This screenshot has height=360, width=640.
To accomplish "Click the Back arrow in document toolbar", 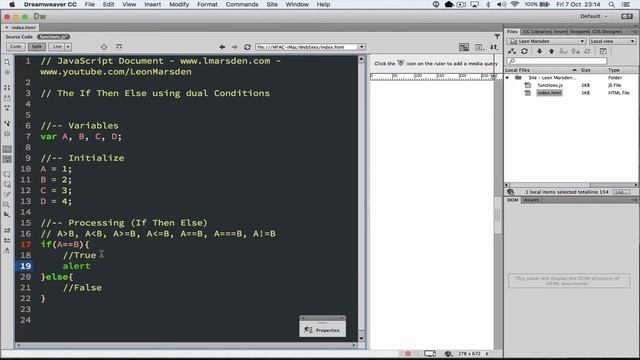I will 222,47.
